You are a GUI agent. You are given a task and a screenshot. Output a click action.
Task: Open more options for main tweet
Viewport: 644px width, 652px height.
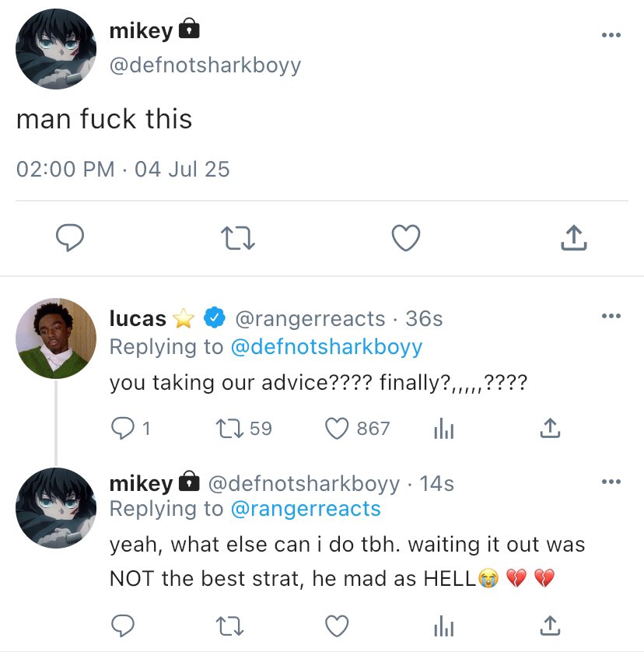point(611,35)
